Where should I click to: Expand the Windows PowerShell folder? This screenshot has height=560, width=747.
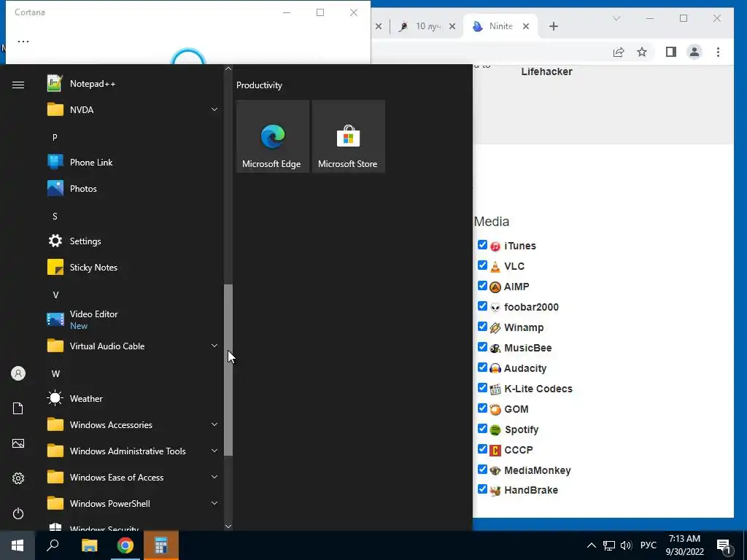coord(133,503)
